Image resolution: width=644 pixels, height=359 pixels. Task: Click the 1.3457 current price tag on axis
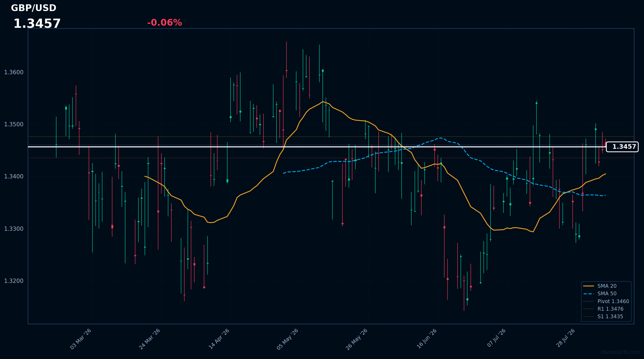point(622,147)
